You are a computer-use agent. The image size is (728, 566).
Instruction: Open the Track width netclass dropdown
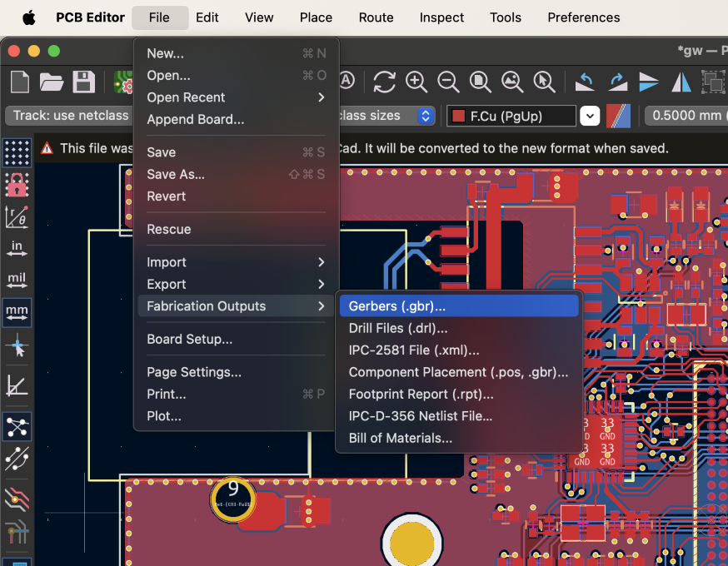pos(70,116)
